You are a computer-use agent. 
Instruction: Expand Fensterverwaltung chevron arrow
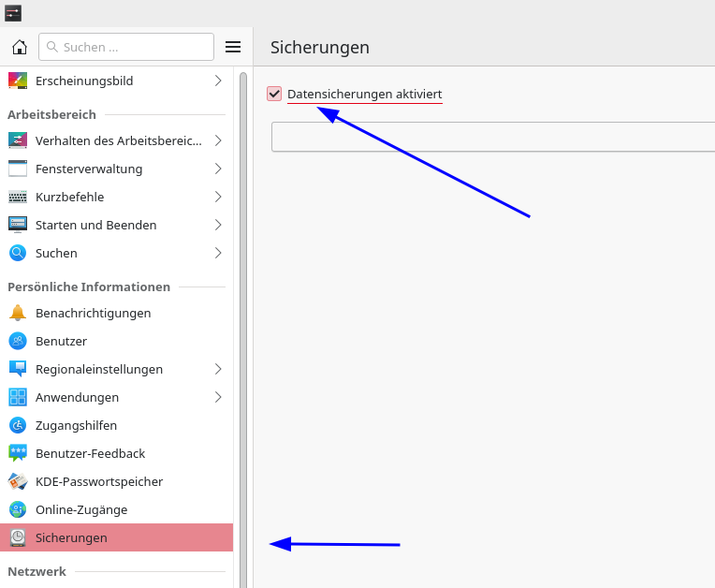218,169
